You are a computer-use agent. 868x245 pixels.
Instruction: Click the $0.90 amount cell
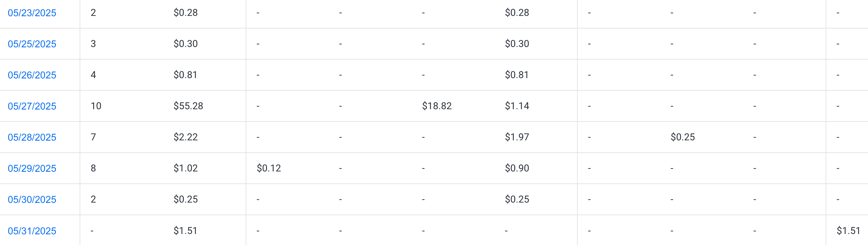pos(517,168)
